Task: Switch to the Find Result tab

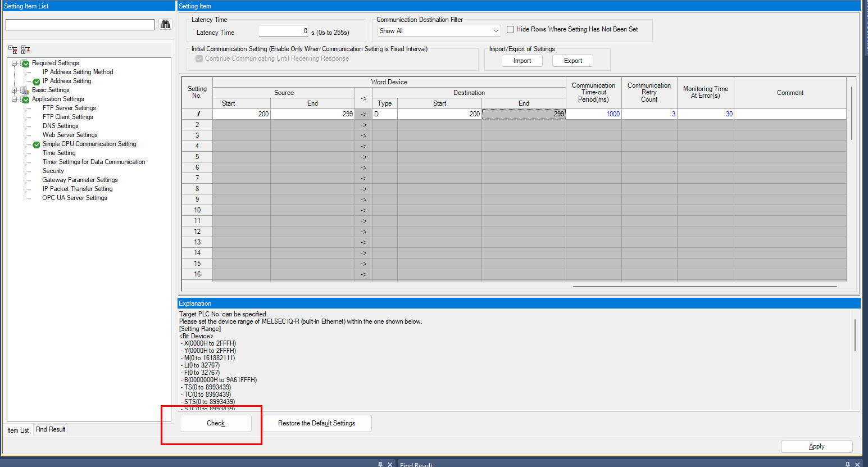Action: coord(51,429)
